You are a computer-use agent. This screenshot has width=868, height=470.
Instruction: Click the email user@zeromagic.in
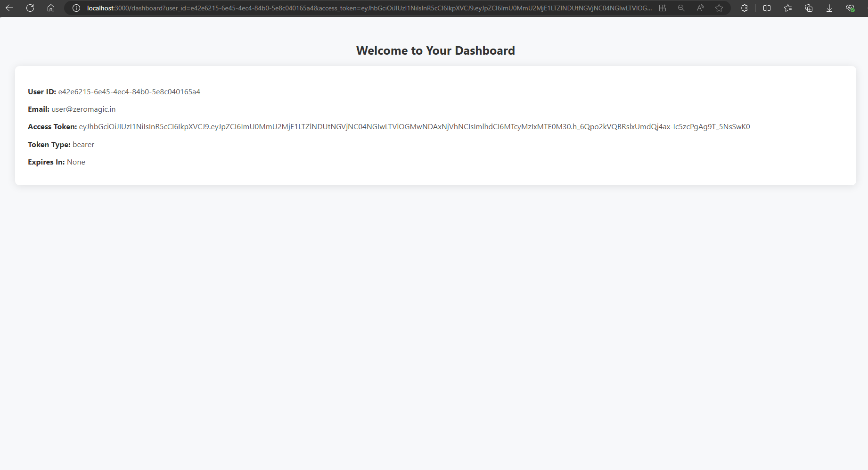click(x=83, y=109)
